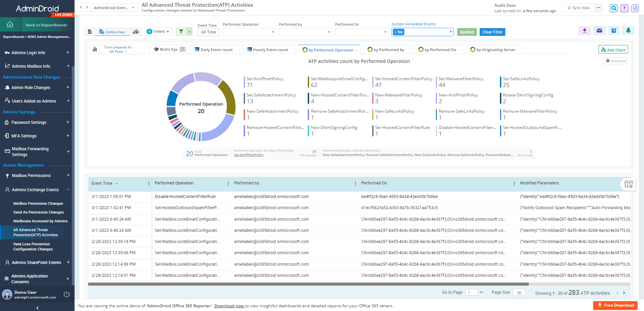Go to next page arrow
Screen dimensions: 644x311
click(x=624, y=293)
